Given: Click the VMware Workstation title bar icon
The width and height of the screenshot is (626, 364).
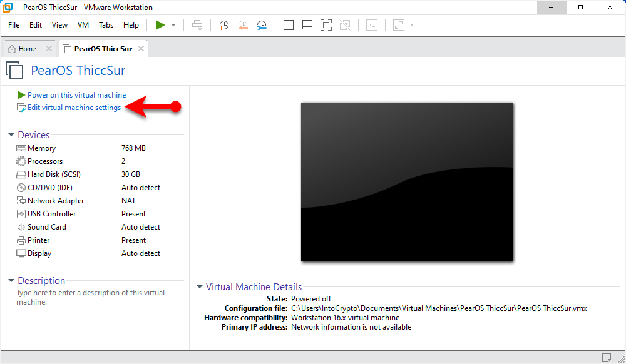Looking at the screenshot, I should (8, 7).
